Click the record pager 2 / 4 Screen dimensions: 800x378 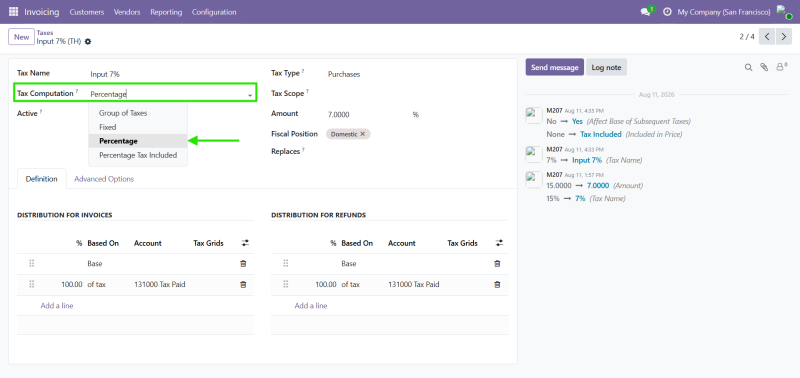pos(747,37)
